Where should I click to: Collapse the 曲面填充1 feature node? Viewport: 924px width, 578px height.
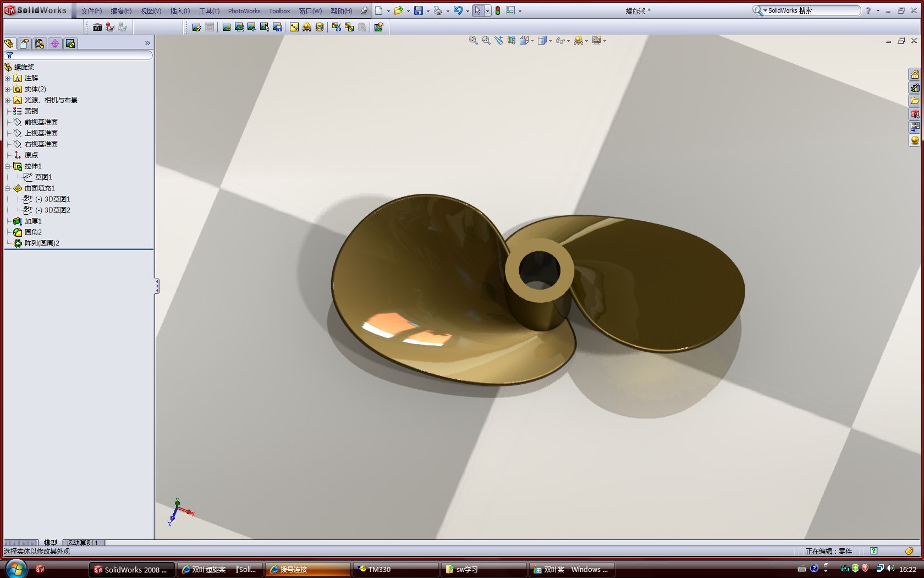point(8,188)
